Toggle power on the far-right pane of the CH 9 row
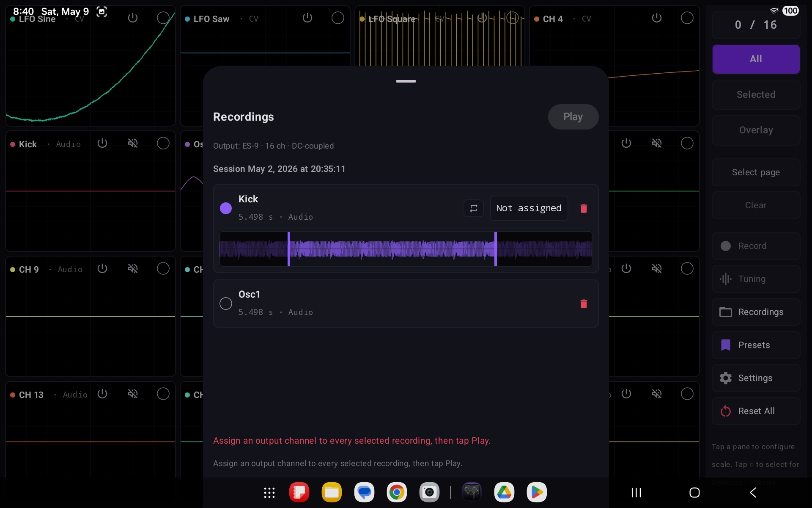Viewport: 812px width, 508px height. click(626, 268)
